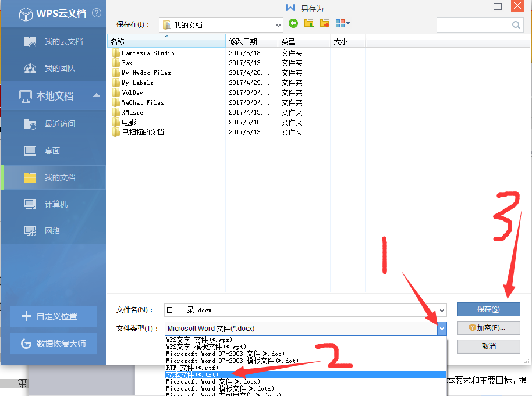Select 最近访问 in the sidebar
Screen dimensions: 532x396
pos(54,124)
